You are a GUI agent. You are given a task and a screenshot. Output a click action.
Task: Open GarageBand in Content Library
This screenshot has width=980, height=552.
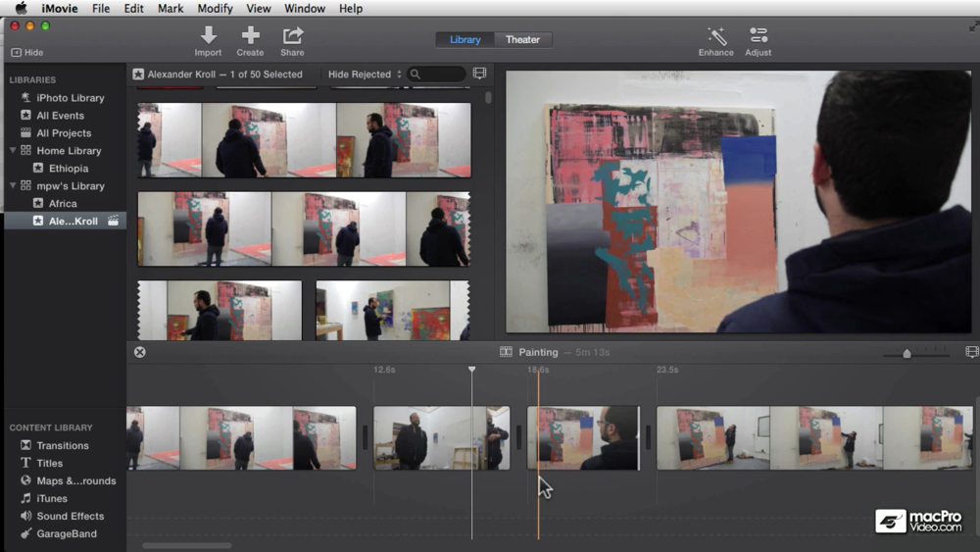click(65, 533)
